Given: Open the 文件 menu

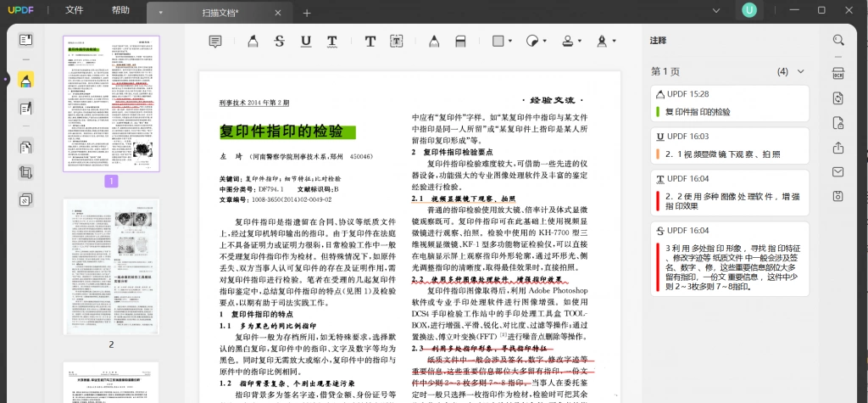Looking at the screenshot, I should (x=75, y=10).
